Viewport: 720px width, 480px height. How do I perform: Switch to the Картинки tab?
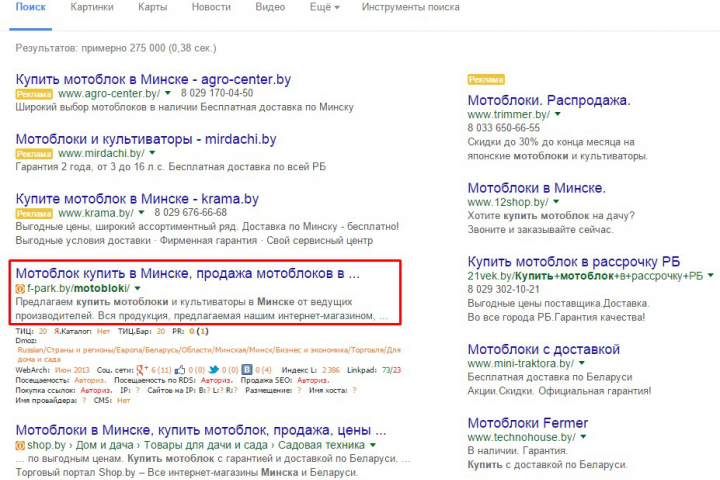click(92, 7)
